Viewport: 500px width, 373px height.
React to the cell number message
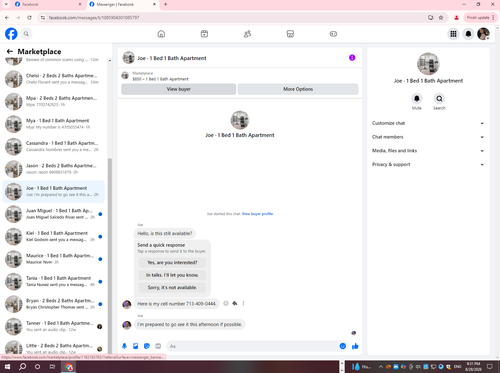pos(226,303)
